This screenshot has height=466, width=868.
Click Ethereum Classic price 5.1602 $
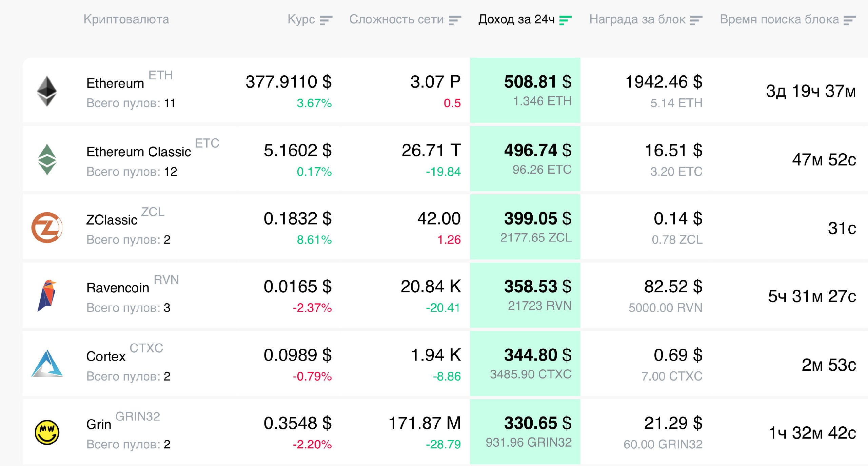(x=298, y=150)
